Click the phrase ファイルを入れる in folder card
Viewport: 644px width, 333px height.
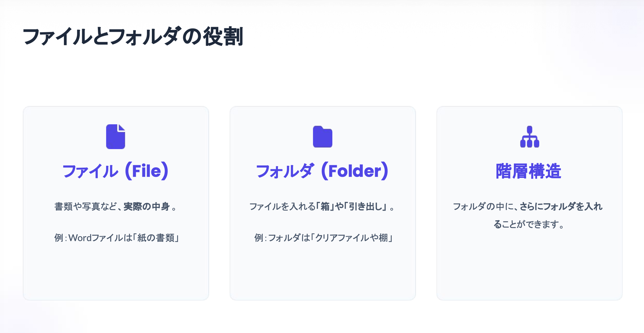[x=282, y=207]
